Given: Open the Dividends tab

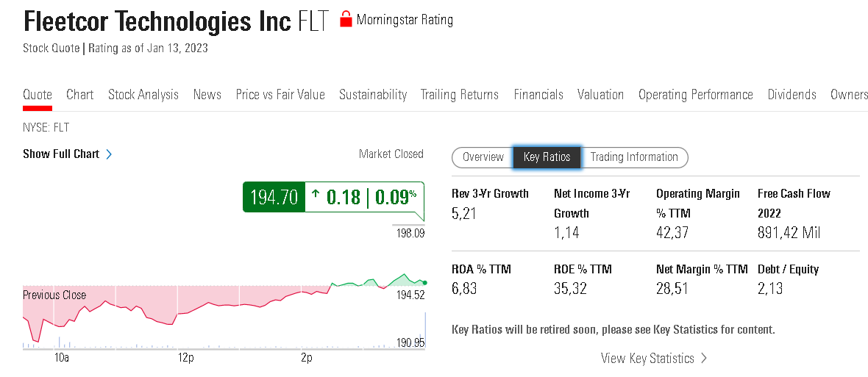Looking at the screenshot, I should point(791,95).
